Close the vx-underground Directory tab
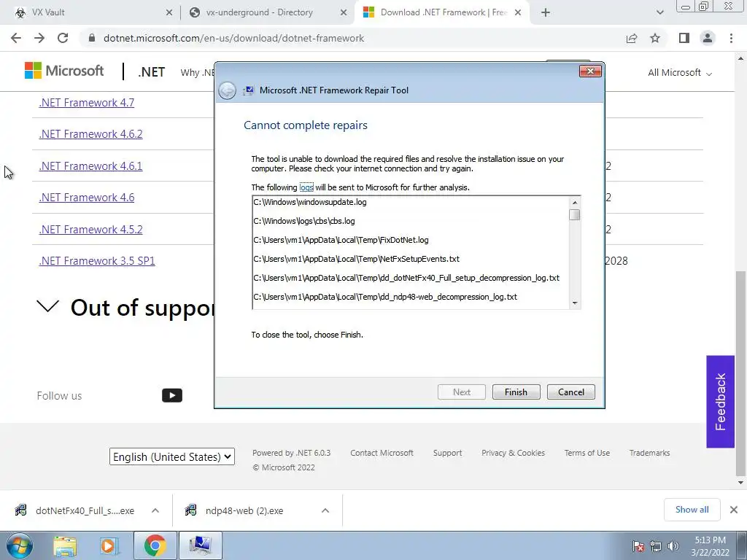Viewport: 747px width, 560px height. [344, 13]
